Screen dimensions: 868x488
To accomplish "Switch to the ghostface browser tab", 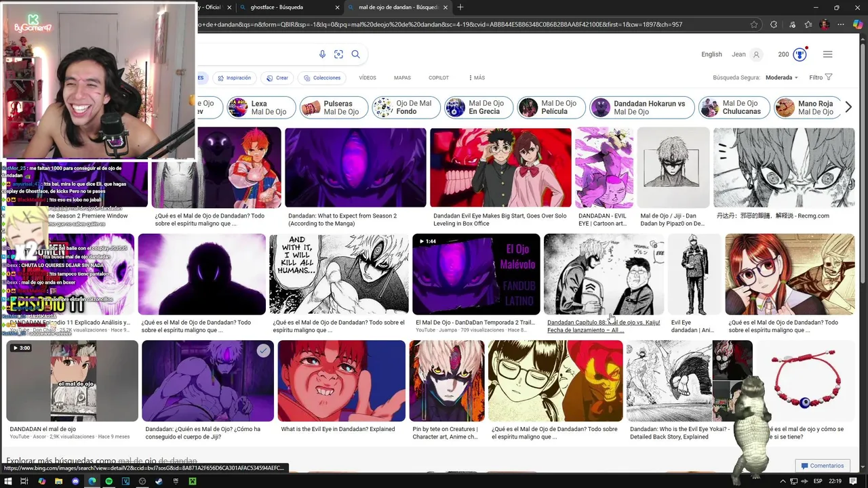I will [x=290, y=7].
